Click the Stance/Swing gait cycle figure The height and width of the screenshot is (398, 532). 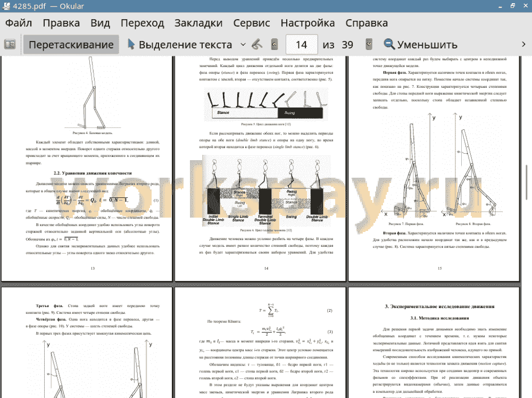(267, 104)
